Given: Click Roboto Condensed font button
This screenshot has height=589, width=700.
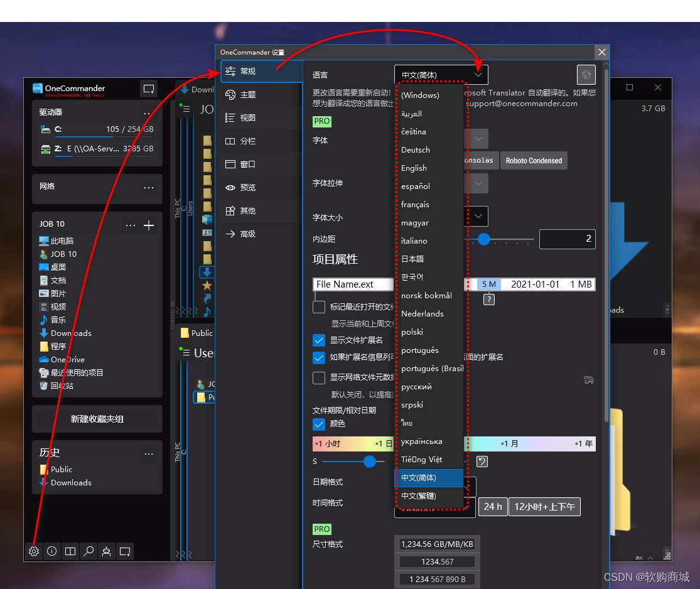Looking at the screenshot, I should click(534, 161).
